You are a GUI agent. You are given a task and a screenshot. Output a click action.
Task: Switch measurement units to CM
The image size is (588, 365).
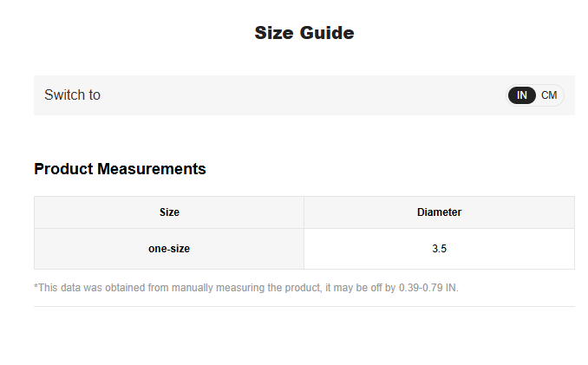click(x=549, y=95)
